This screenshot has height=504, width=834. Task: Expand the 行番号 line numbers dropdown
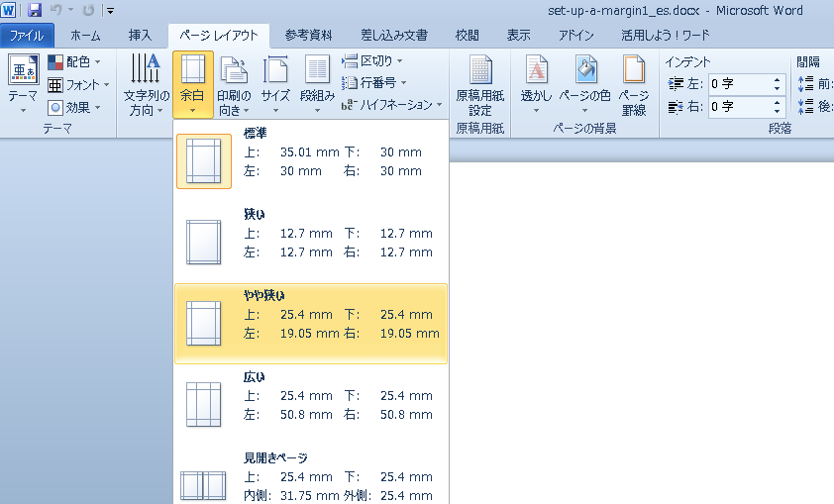coord(374,83)
